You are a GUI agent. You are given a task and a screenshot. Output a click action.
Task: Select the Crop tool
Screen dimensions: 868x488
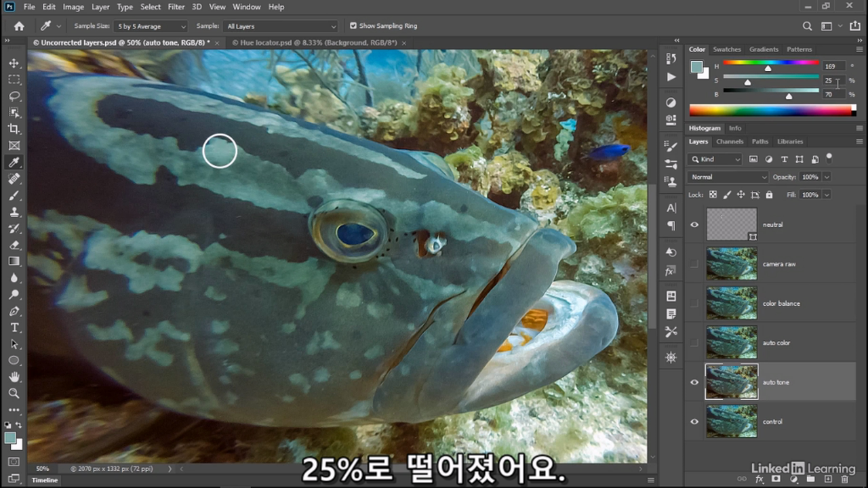[x=14, y=129]
